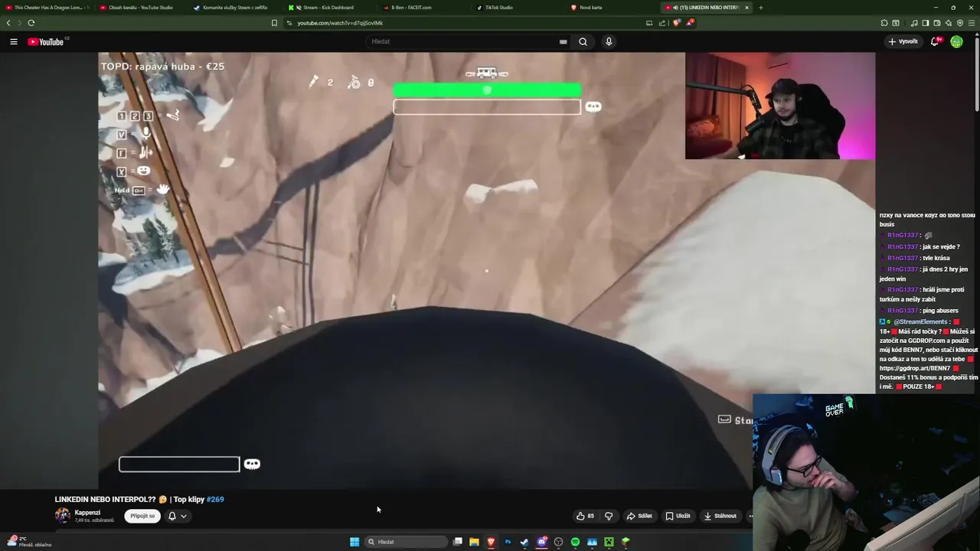Click Připojit se join button

[142, 516]
